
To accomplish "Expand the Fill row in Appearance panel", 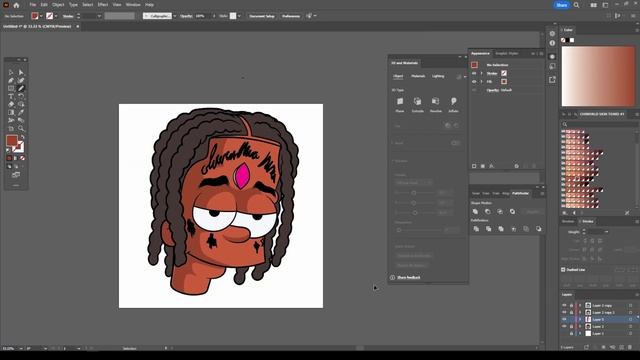I will coord(482,82).
